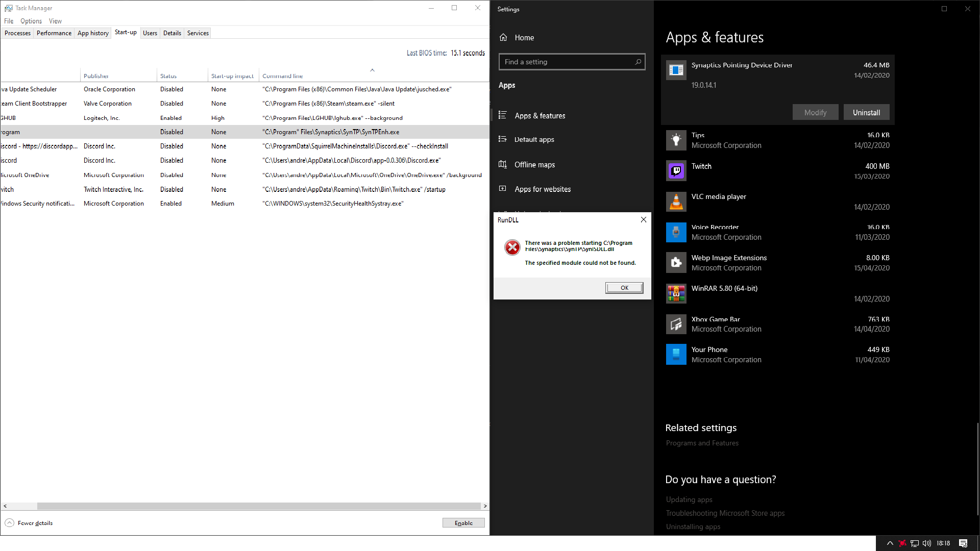The height and width of the screenshot is (551, 980).
Task: Select the Java Update Scheduler start-up row
Action: [244, 89]
